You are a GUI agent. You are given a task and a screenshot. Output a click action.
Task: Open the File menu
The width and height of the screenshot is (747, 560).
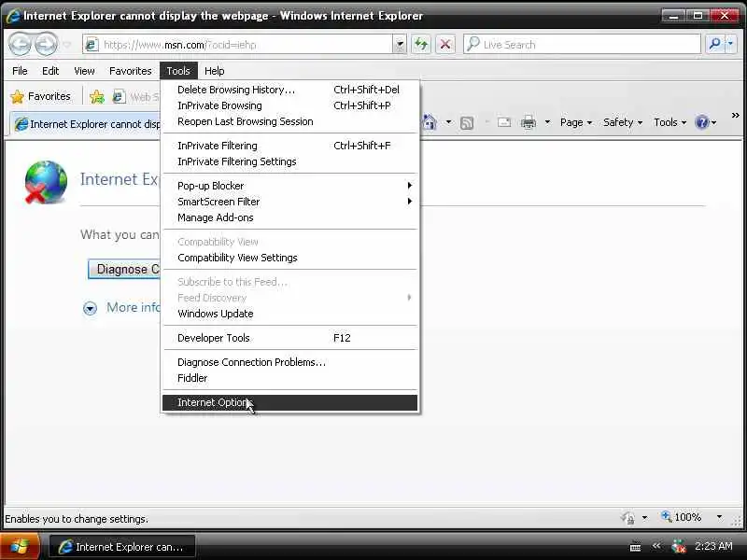coord(20,71)
